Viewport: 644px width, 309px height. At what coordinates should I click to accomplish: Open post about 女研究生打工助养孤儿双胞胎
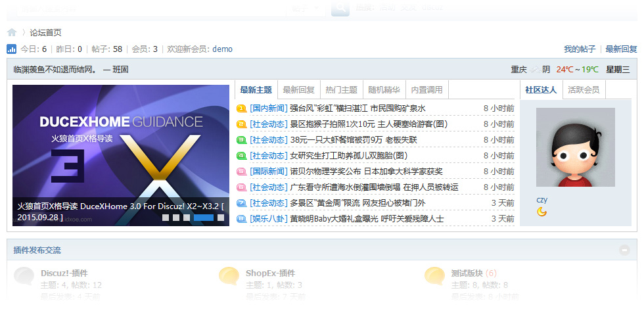coord(348,156)
